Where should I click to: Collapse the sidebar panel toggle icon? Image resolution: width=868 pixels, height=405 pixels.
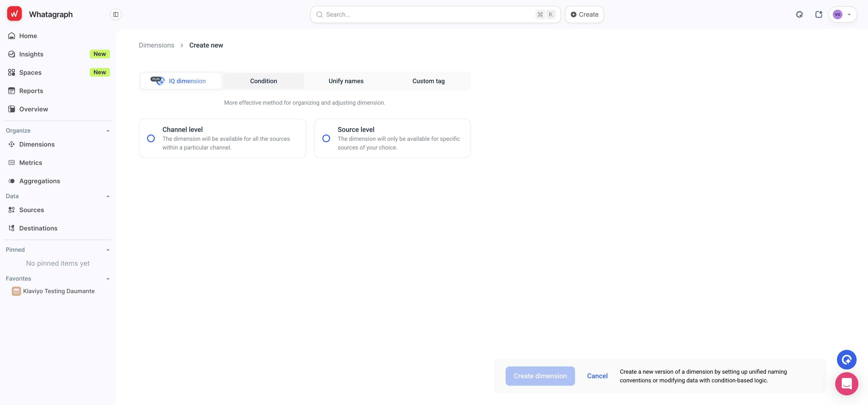point(115,14)
